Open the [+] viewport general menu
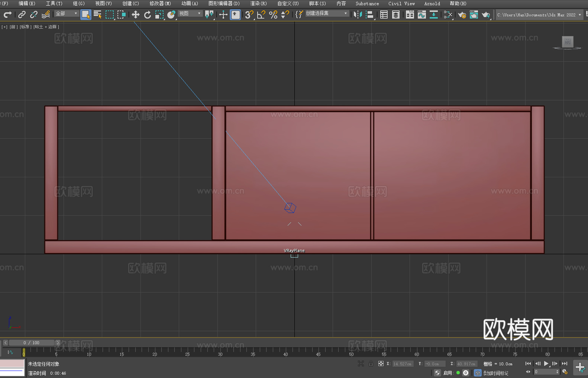This screenshot has width=588, height=378. [x=4, y=27]
